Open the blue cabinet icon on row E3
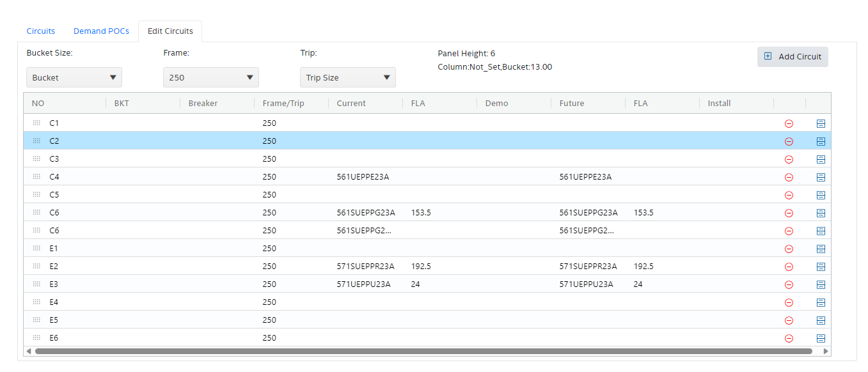Screen dimensions: 868x372 (x=821, y=284)
